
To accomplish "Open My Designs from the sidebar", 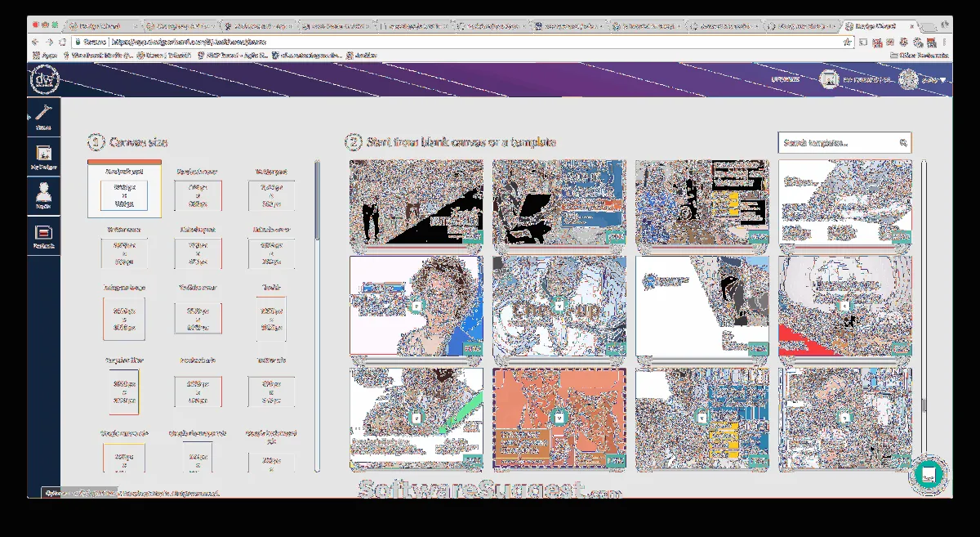I will [x=43, y=155].
